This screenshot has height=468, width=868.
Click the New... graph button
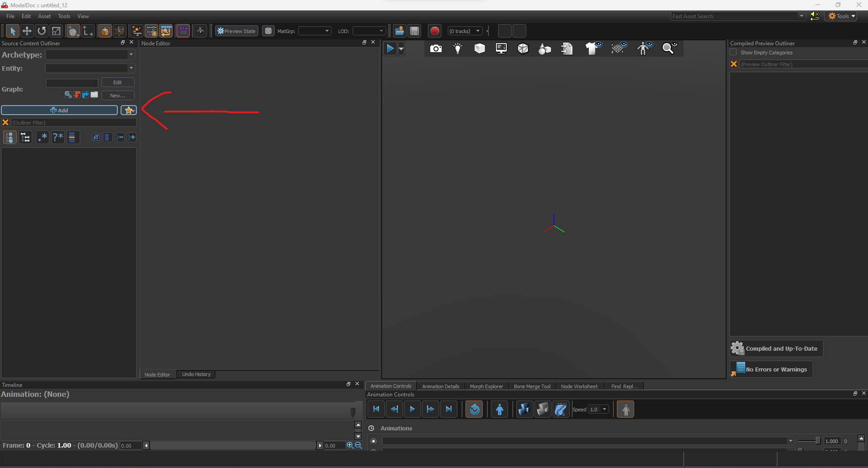coord(118,95)
